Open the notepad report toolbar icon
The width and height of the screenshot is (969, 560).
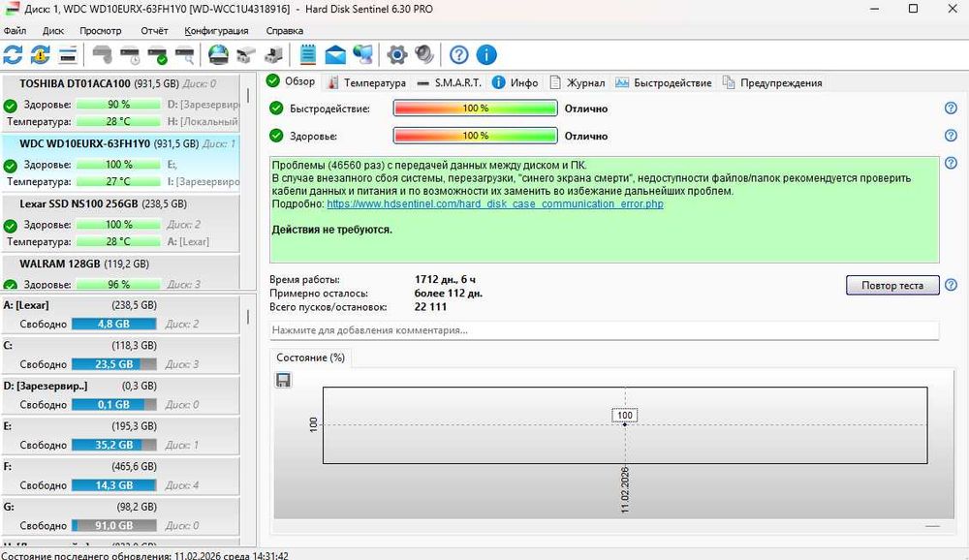click(x=307, y=55)
